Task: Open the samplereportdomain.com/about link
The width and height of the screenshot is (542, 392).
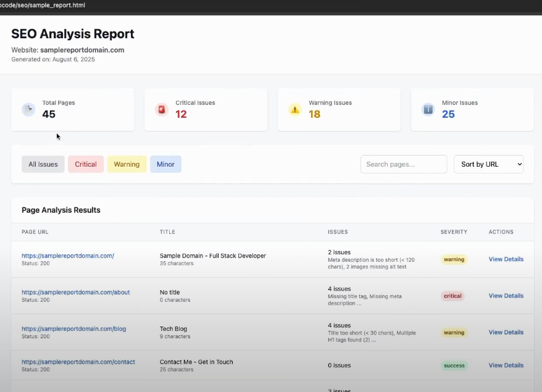Action: pyautogui.click(x=75, y=292)
